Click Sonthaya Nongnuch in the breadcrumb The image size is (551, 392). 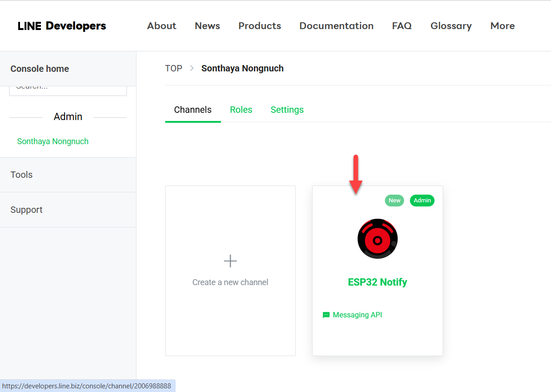243,68
